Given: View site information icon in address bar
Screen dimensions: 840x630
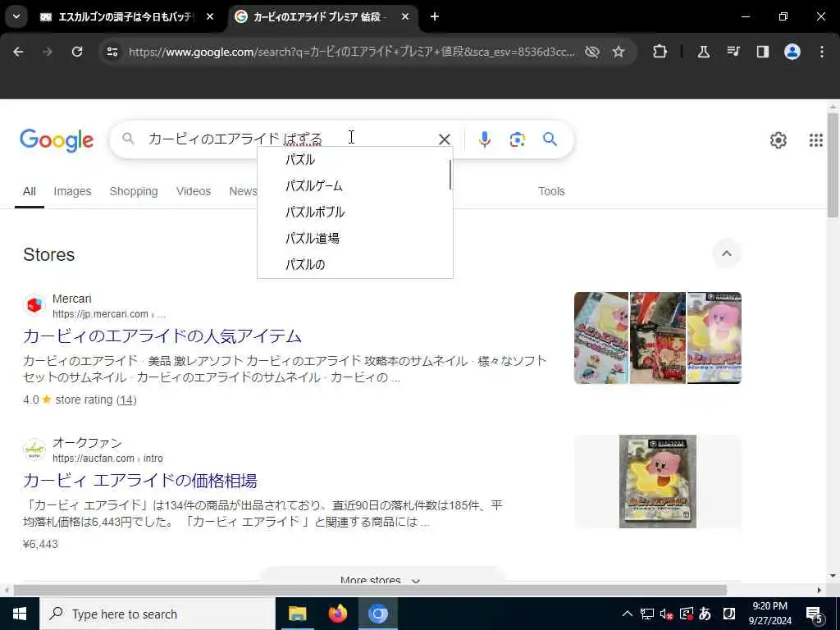Looking at the screenshot, I should 112,52.
